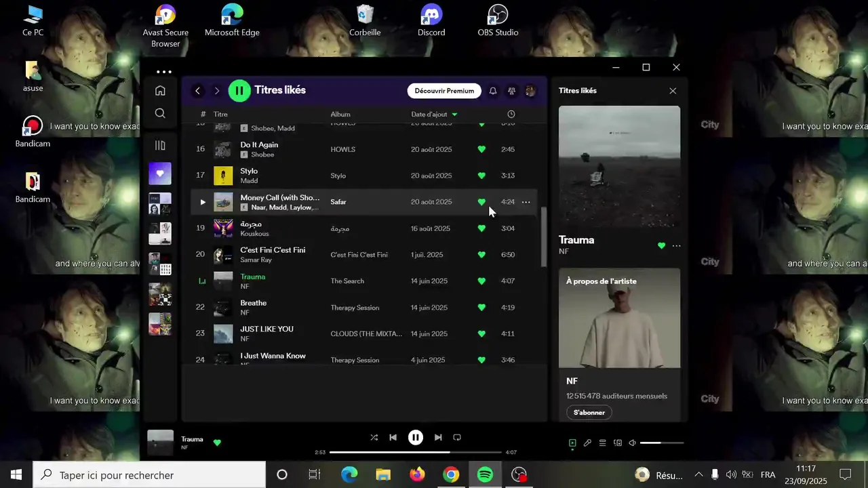Toggle the Now Playing view icon

pos(572,443)
